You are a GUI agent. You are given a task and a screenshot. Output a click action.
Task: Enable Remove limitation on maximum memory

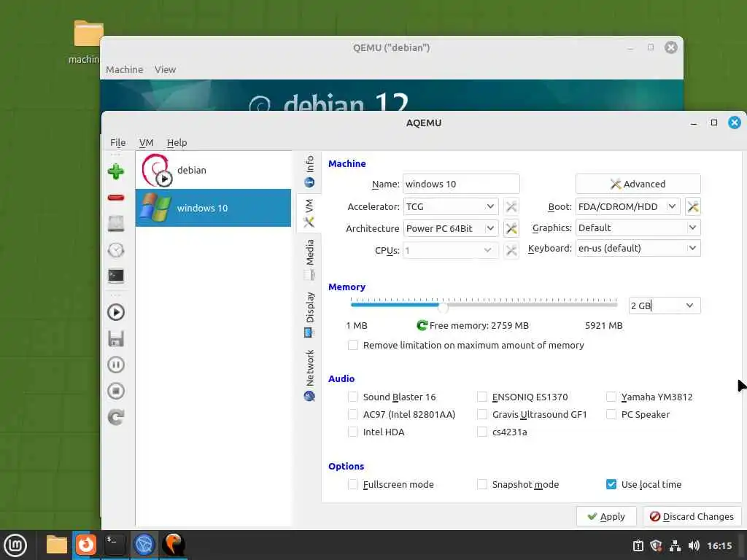pos(353,345)
